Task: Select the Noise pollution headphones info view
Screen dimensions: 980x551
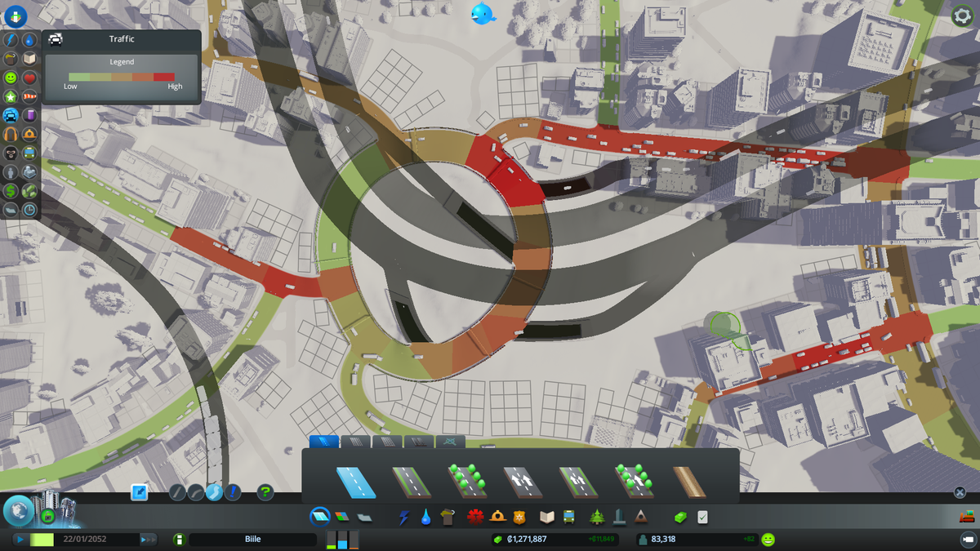Action: click(11, 133)
